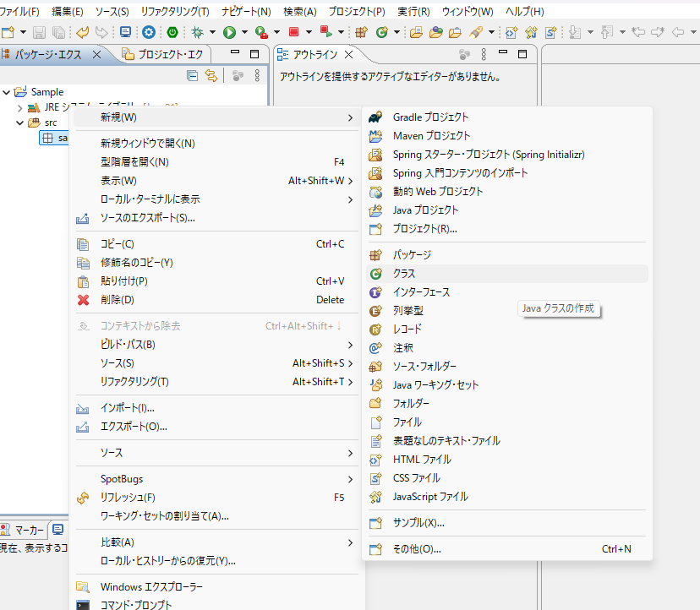Click the Debug bug toolbar icon
The width and height of the screenshot is (700, 610).
click(x=197, y=32)
